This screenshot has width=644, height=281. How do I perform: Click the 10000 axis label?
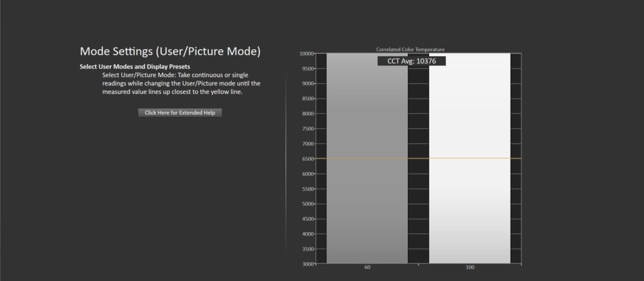(306, 53)
